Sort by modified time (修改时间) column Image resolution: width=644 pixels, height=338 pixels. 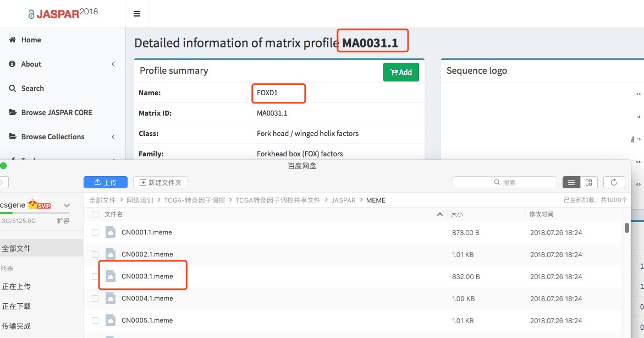coord(541,214)
